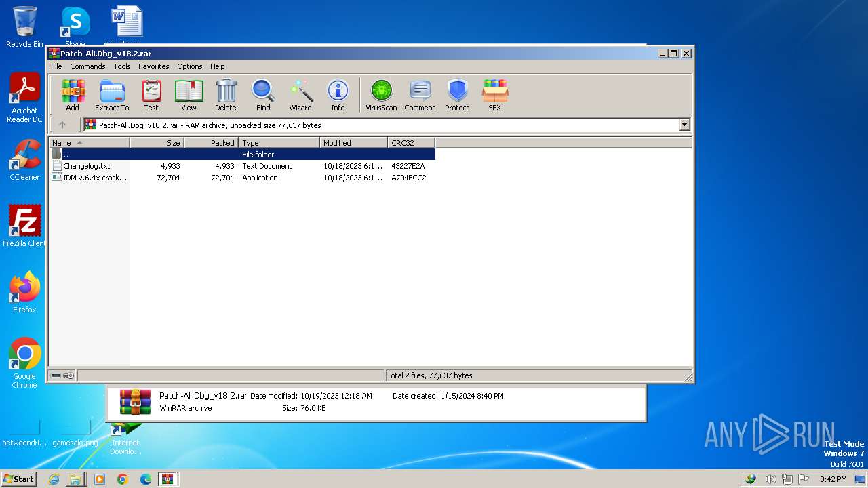Click the Start button
Viewport: 868px width, 488px height.
tap(18, 479)
